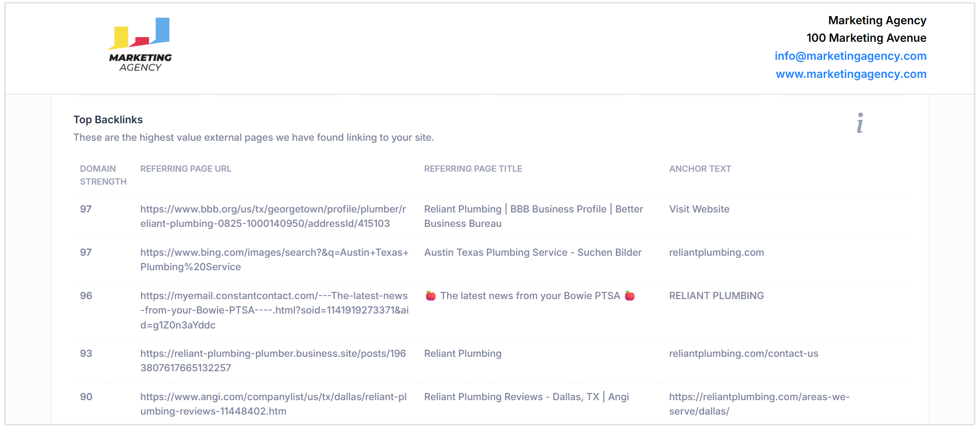Click the Domain Strength column header
This screenshot has height=428, width=980.
click(103, 175)
